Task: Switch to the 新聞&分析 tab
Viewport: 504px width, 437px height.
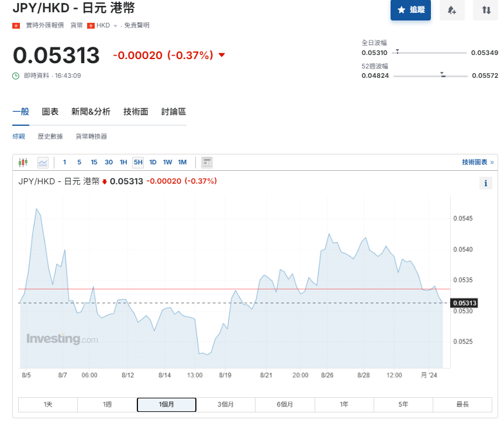Action: [x=91, y=112]
